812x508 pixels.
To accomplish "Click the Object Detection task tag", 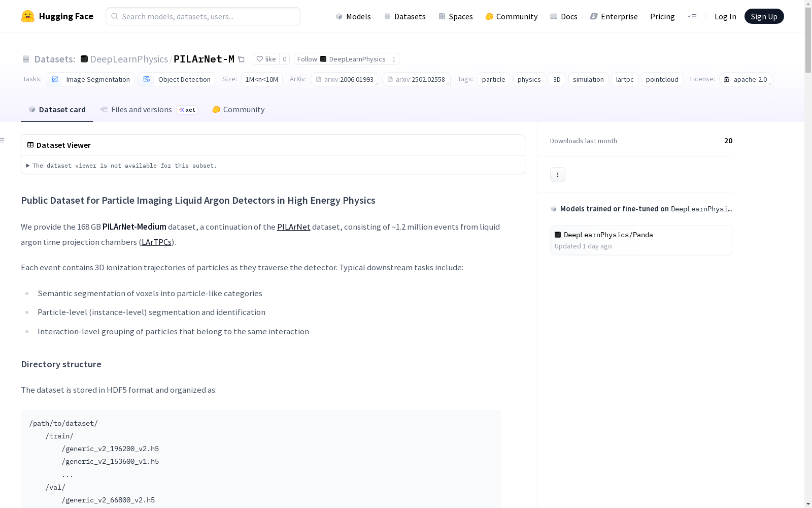I will click(177, 79).
